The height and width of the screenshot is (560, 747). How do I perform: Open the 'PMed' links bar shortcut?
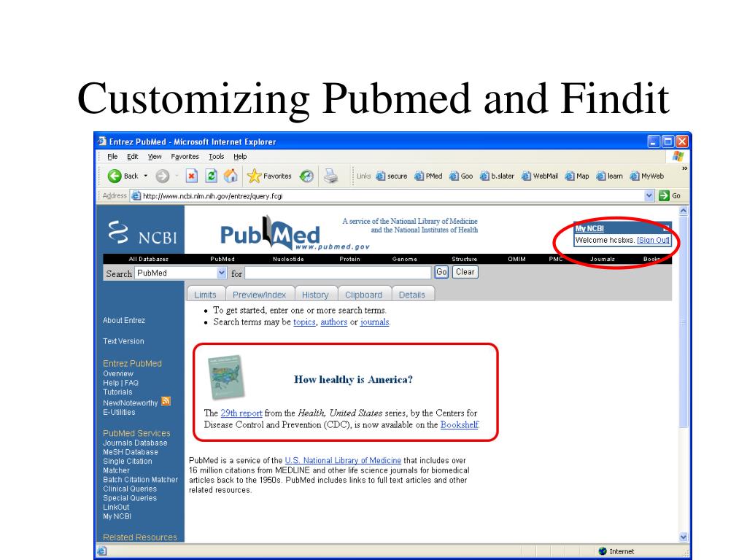coord(428,176)
